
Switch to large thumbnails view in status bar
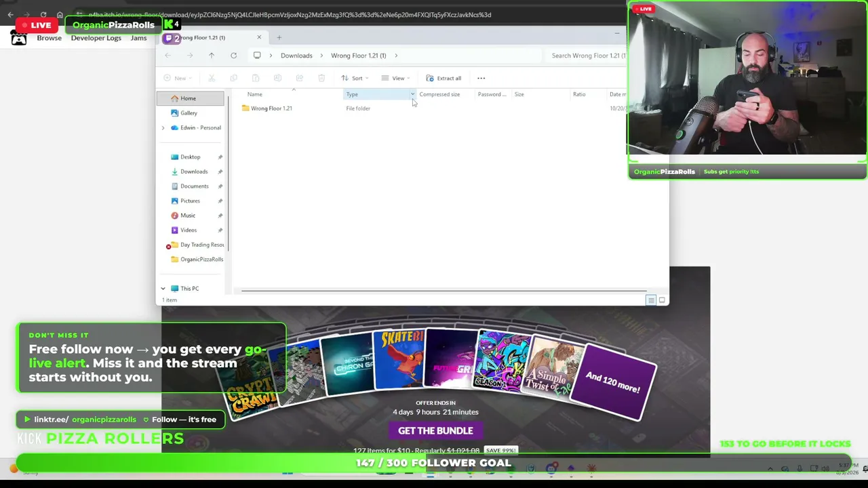662,300
